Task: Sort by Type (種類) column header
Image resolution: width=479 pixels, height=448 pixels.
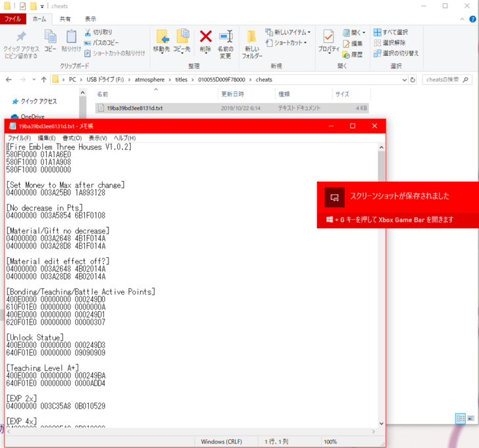Action: [304, 94]
